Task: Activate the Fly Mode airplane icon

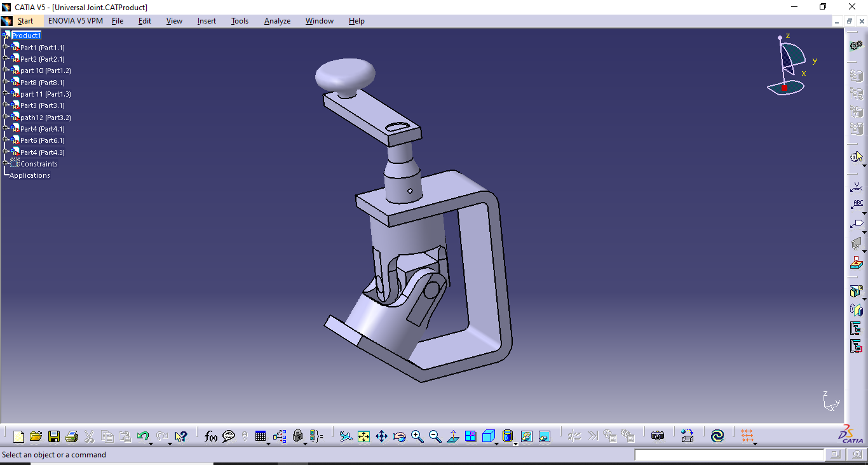Action: (x=346, y=436)
